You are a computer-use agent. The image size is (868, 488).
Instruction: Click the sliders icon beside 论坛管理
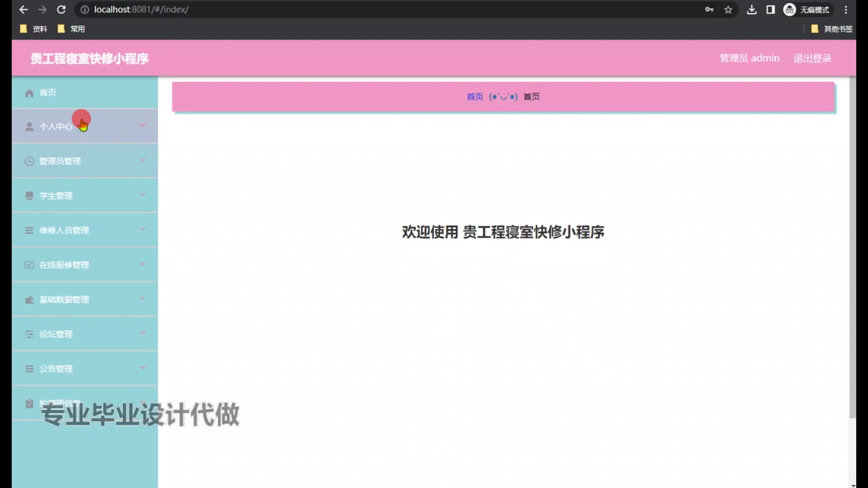[29, 334]
